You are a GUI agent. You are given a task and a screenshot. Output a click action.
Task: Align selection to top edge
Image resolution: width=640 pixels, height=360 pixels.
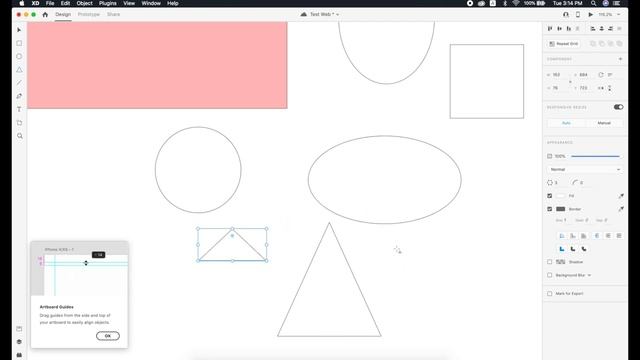(550, 29)
